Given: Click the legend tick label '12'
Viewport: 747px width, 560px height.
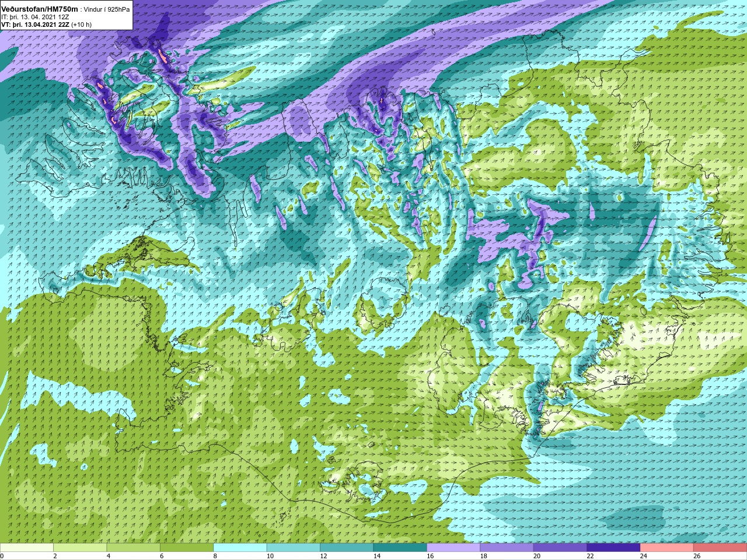Looking at the screenshot, I should 323,556.
